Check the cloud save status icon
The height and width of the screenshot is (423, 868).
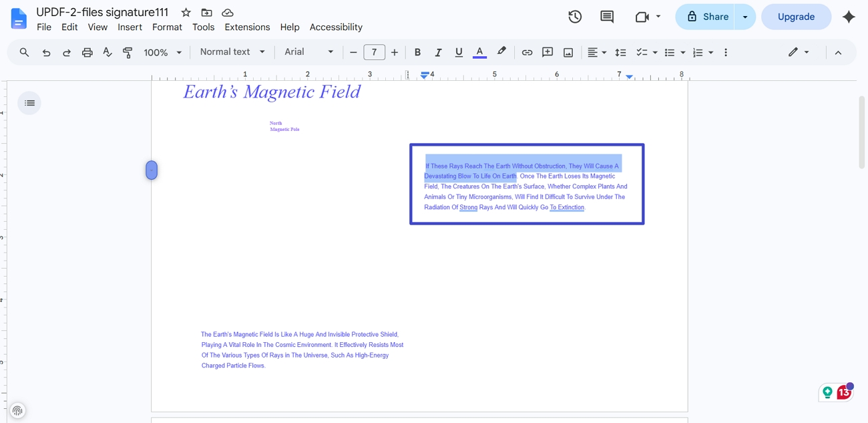(x=228, y=13)
